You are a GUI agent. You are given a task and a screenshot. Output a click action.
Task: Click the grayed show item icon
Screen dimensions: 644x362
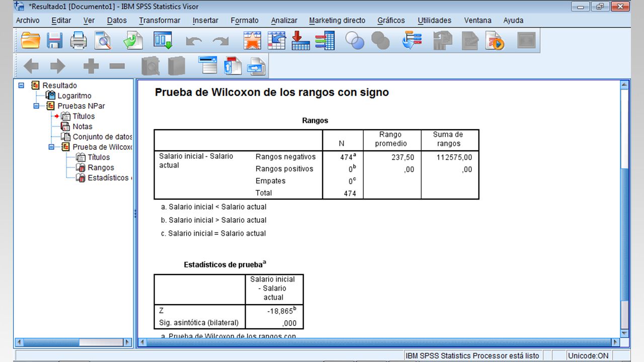click(150, 66)
